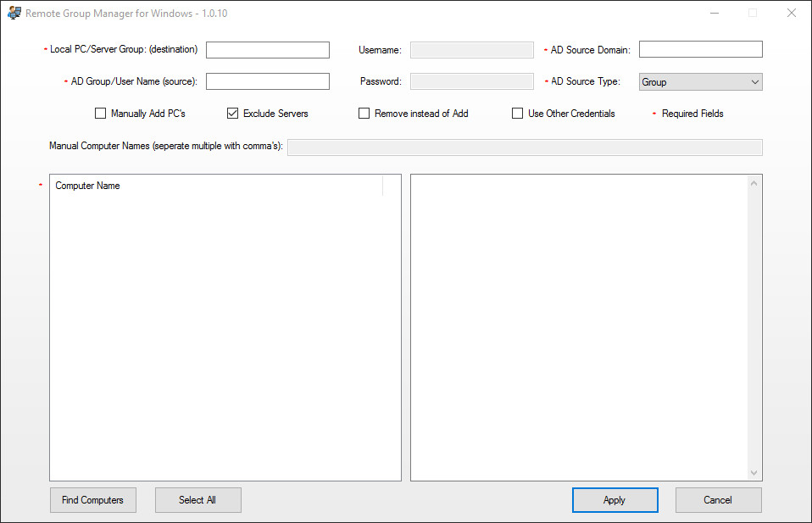Focus the AD Source Domain field
Screen dimensions: 812x523
point(701,49)
